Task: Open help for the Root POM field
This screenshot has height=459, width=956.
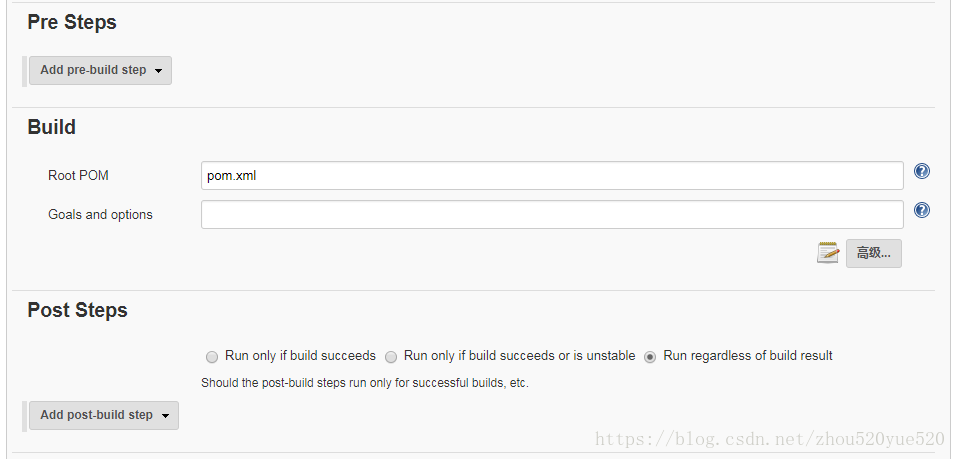Action: [922, 171]
